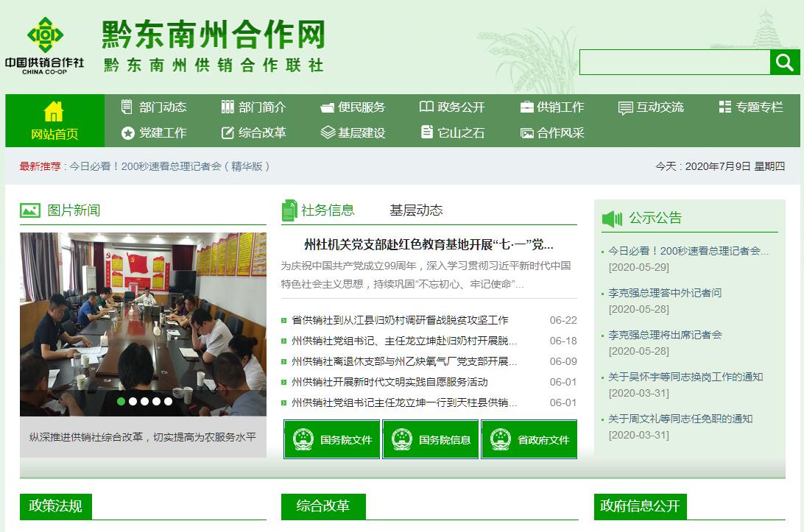Viewport: 804px width, 532px height.
Task: Click the chat icon beside 互动交流
Action: [x=625, y=108]
